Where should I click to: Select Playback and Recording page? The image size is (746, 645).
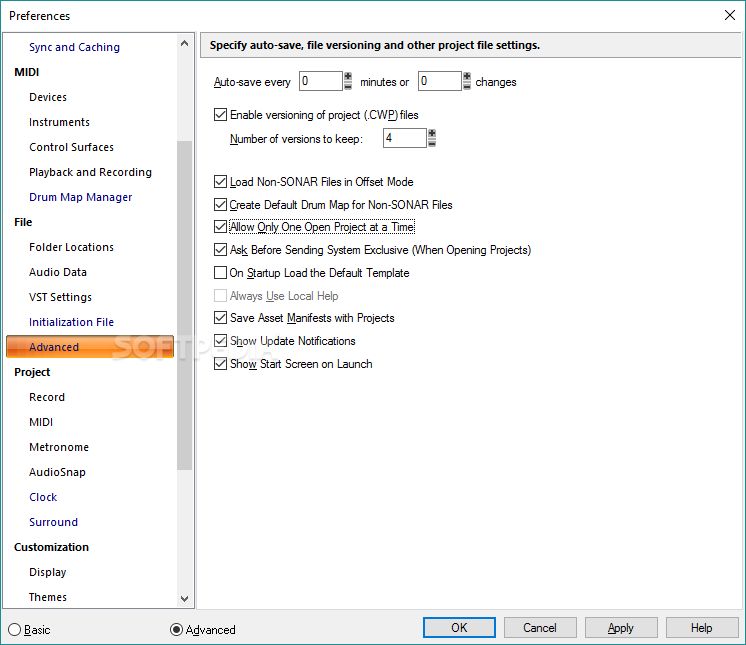[90, 172]
